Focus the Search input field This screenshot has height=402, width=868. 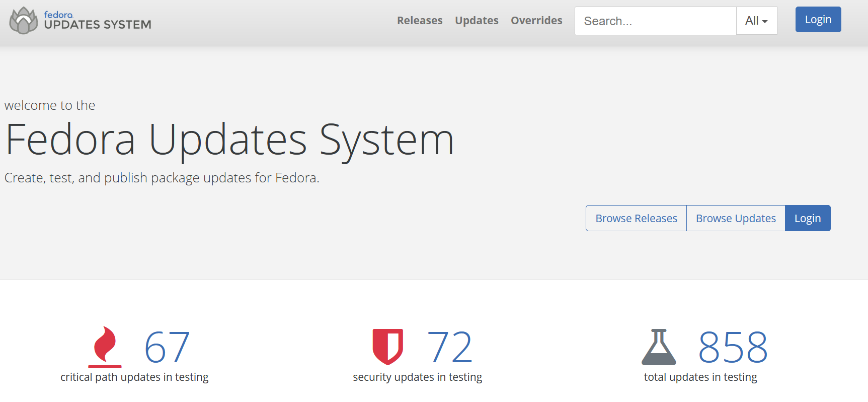[655, 21]
